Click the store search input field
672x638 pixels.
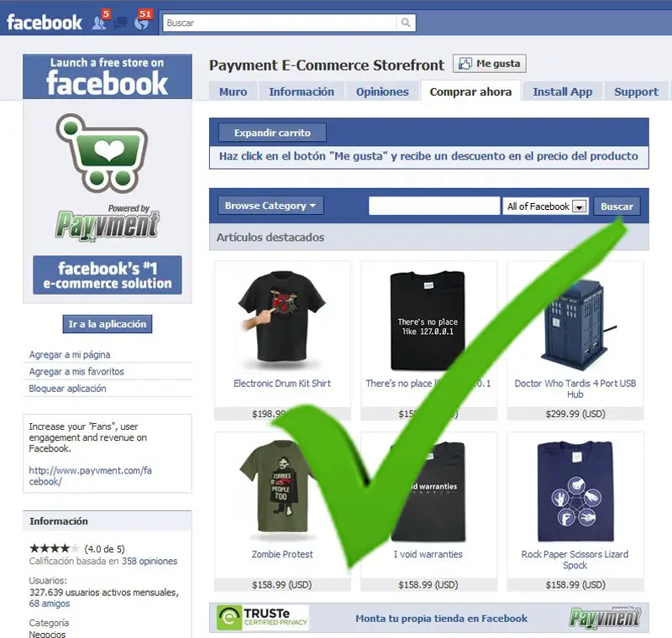pyautogui.click(x=434, y=206)
